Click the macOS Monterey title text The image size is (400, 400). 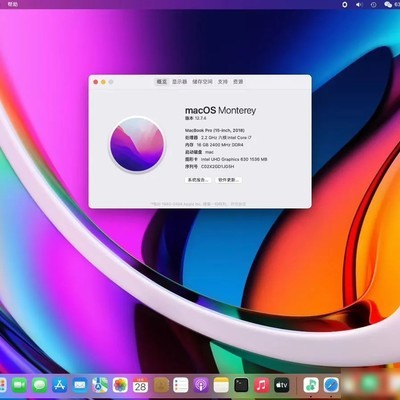pyautogui.click(x=220, y=110)
